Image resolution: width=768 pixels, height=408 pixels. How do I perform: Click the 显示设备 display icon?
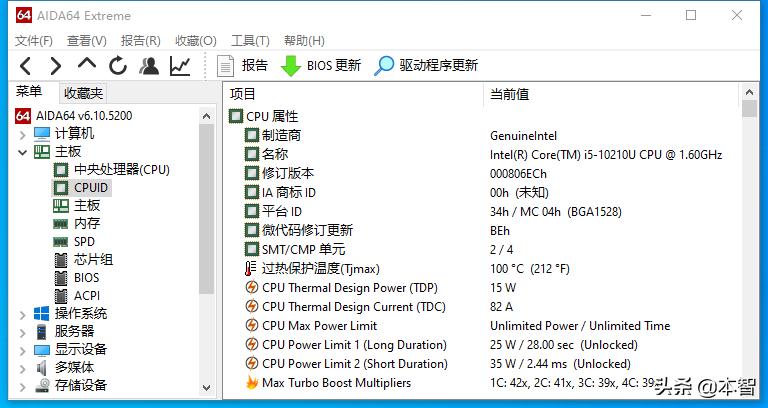(x=42, y=350)
